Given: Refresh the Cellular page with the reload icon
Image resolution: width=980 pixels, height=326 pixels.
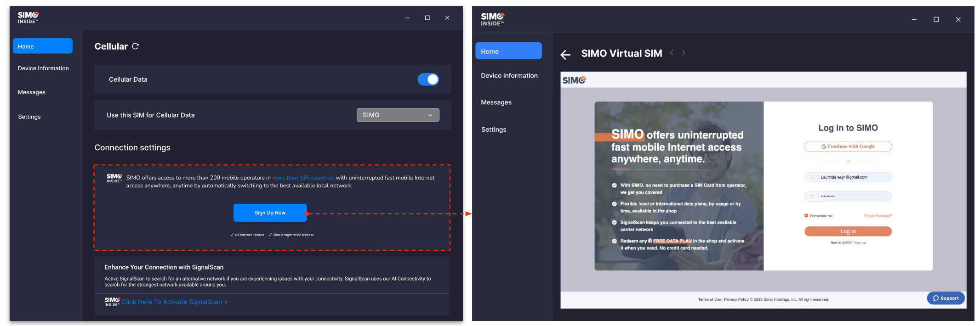Looking at the screenshot, I should [x=135, y=46].
